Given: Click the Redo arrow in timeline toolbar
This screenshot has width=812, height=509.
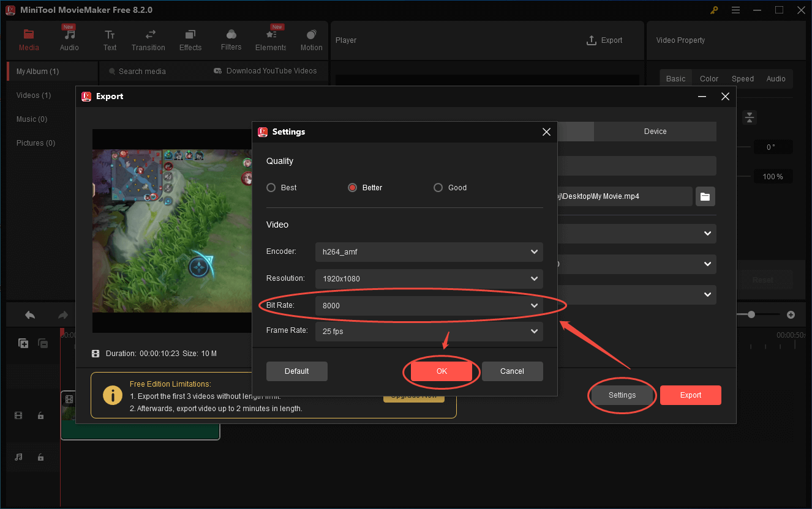Looking at the screenshot, I should pos(62,315).
